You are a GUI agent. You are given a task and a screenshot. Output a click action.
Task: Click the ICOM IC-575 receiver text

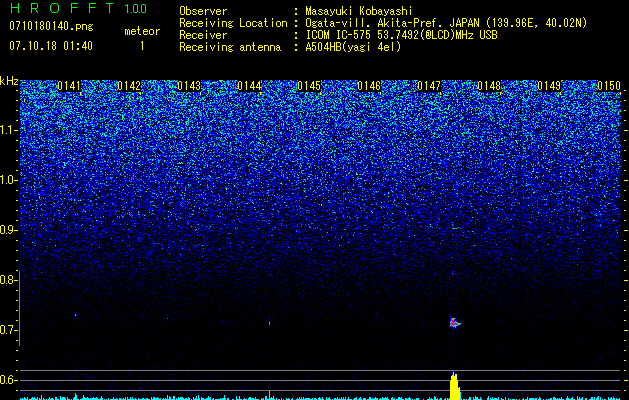click(401, 35)
